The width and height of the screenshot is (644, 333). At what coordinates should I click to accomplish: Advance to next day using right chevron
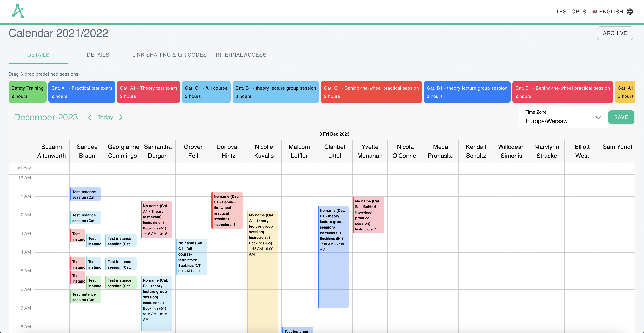[x=121, y=117]
